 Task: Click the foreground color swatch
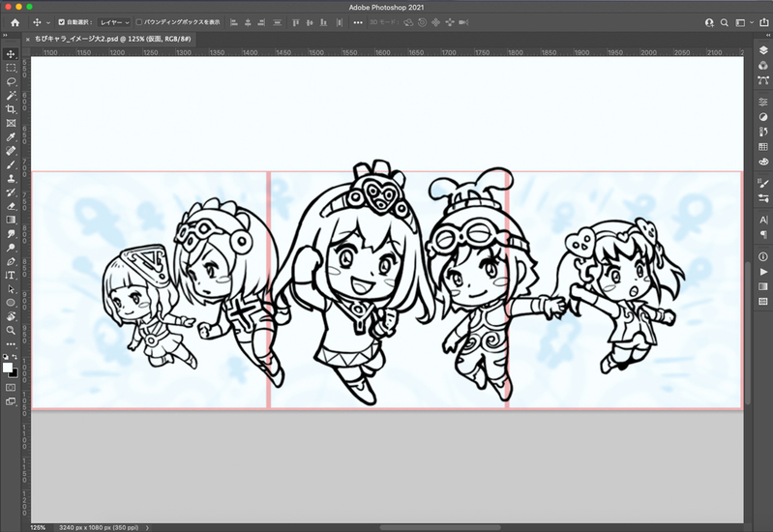click(x=8, y=368)
